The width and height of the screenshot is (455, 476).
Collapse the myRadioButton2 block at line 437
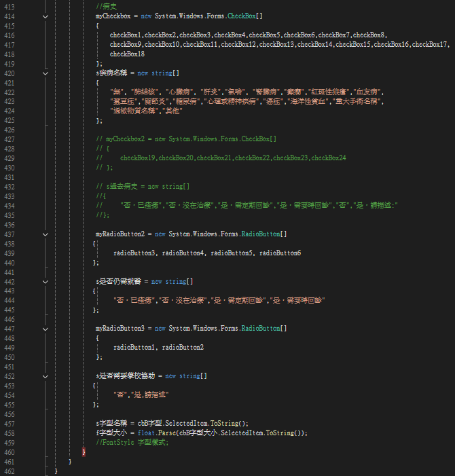45,234
